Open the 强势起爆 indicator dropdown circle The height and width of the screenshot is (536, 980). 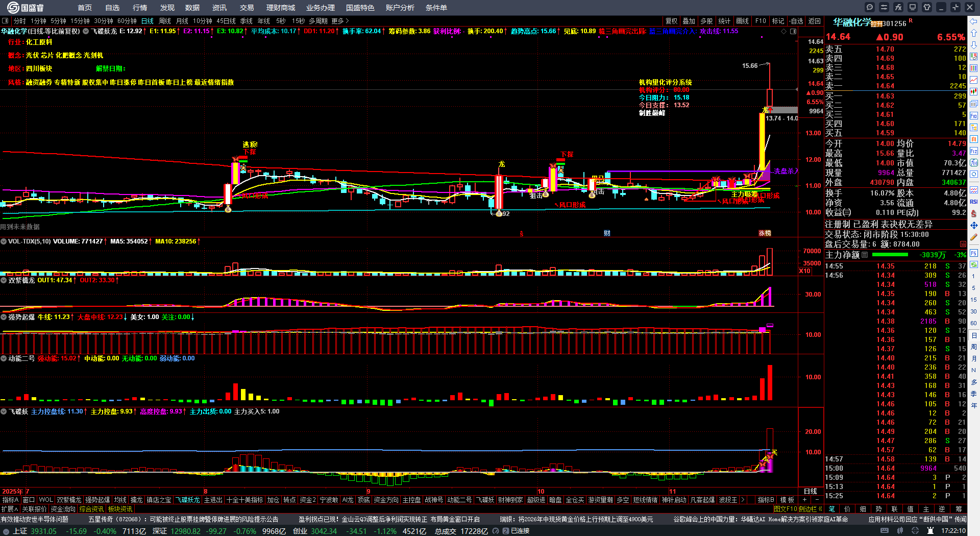point(4,317)
